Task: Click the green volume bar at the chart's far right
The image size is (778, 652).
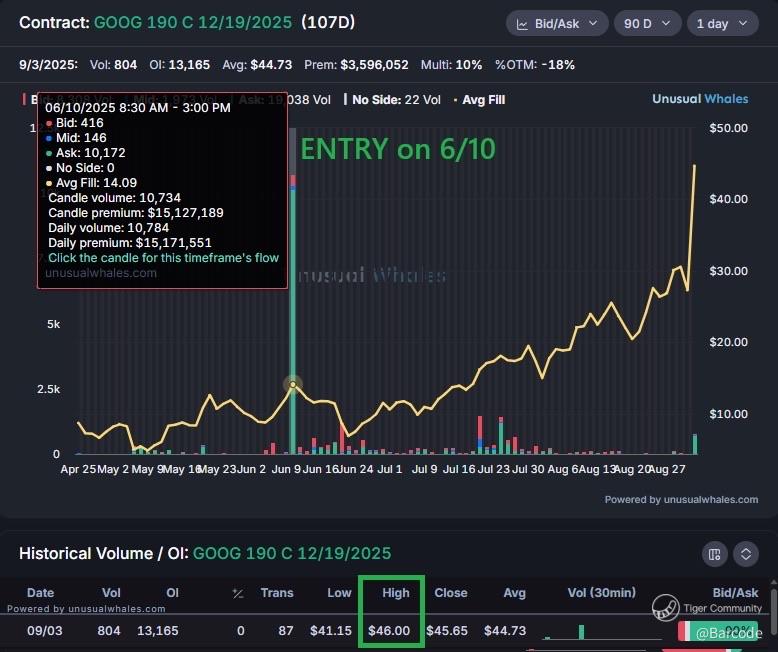Action: tap(695, 444)
